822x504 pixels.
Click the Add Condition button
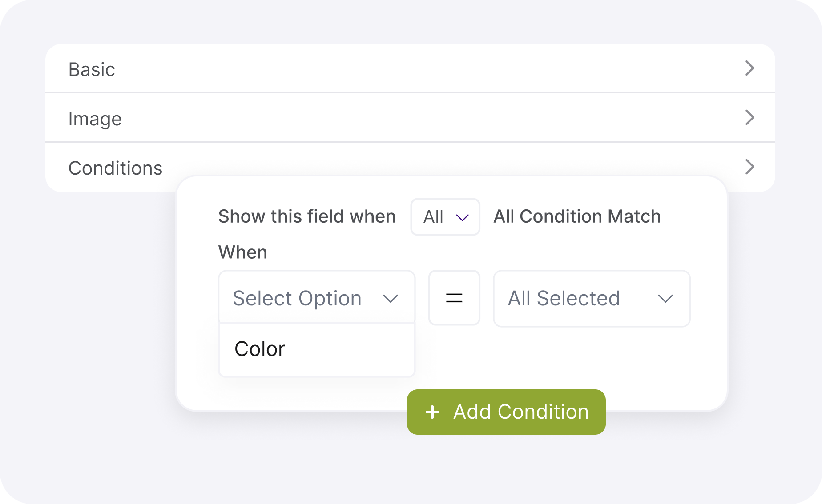506,412
